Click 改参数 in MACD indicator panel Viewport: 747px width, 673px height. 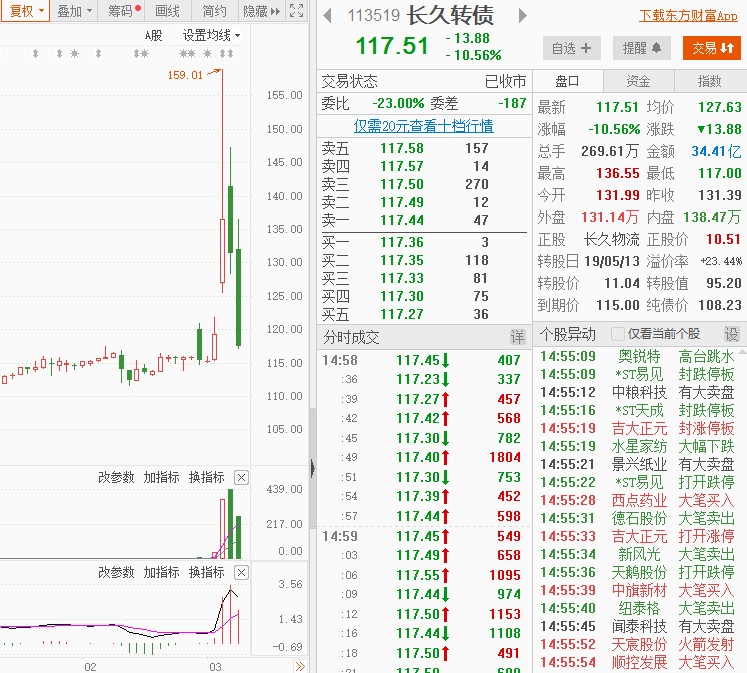pyautogui.click(x=116, y=572)
